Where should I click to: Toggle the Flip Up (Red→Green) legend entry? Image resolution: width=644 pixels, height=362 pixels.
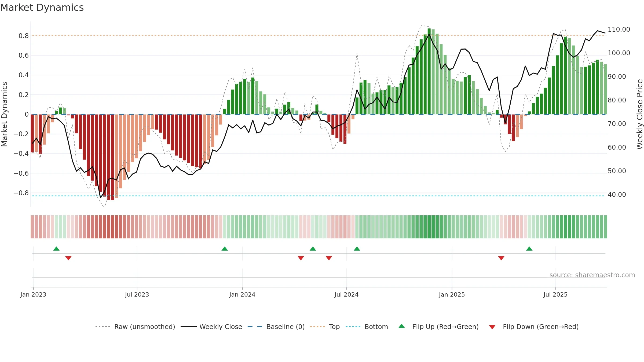click(438, 327)
